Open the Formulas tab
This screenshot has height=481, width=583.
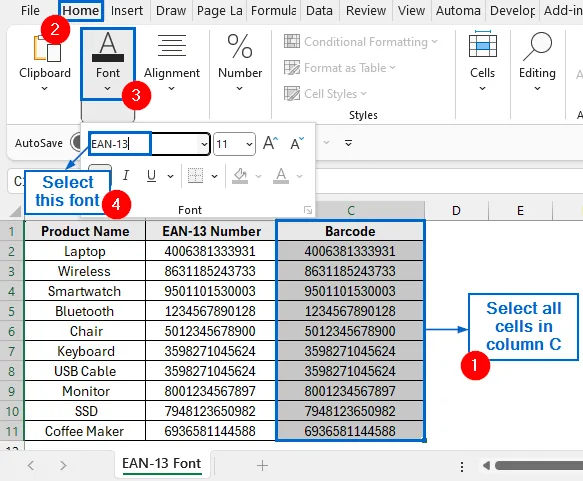tap(274, 10)
